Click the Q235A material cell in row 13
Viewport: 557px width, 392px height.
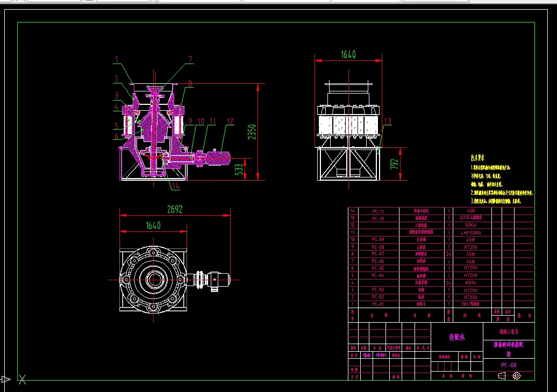coord(470,217)
